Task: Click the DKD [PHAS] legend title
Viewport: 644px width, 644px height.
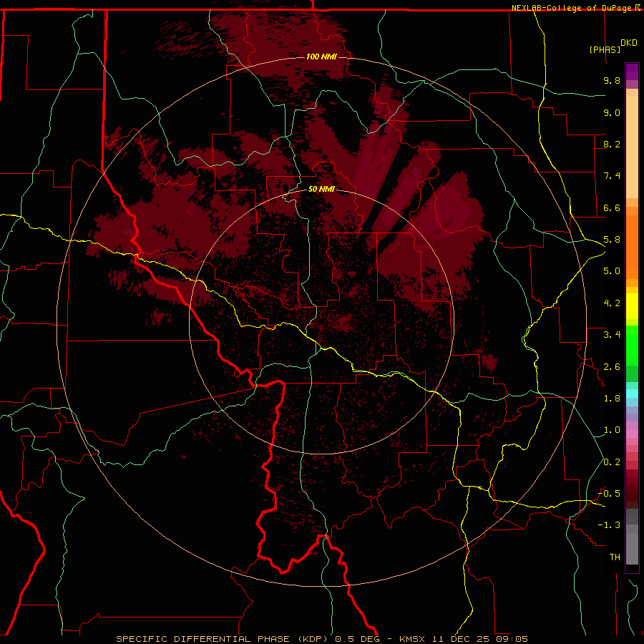Action: pos(613,46)
